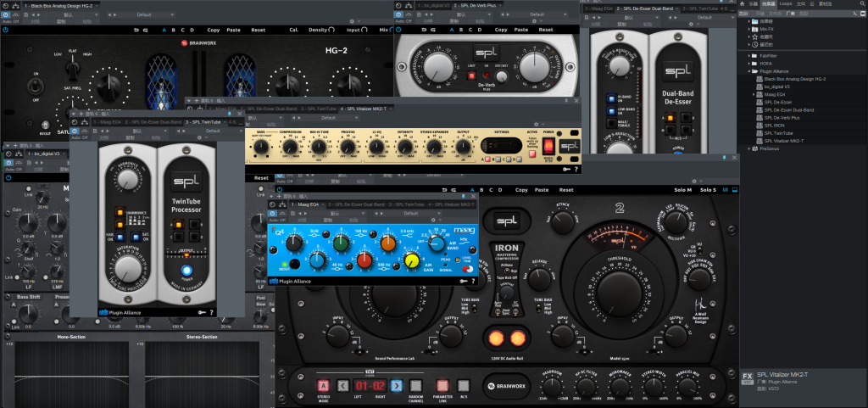Screen dimensions: 868x408
Task: Click the right channel arrow beside 01-02
Action: (397, 386)
